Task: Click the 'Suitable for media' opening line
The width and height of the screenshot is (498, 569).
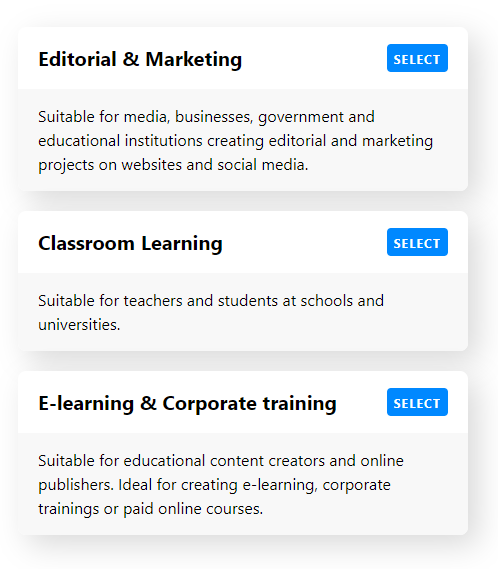Action: [x=206, y=117]
